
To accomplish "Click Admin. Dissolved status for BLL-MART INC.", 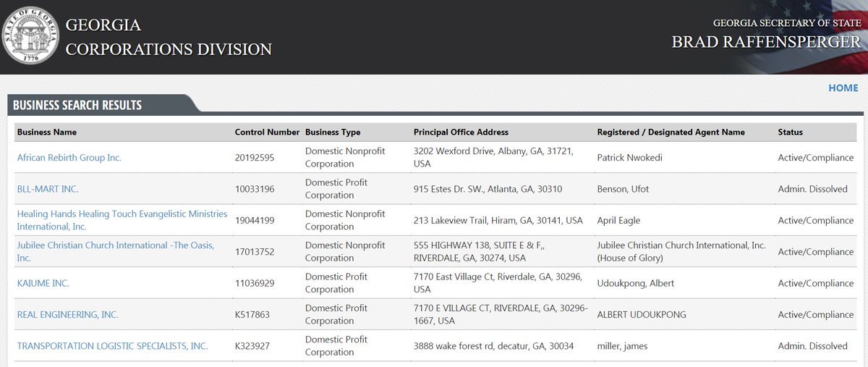I will tap(812, 189).
